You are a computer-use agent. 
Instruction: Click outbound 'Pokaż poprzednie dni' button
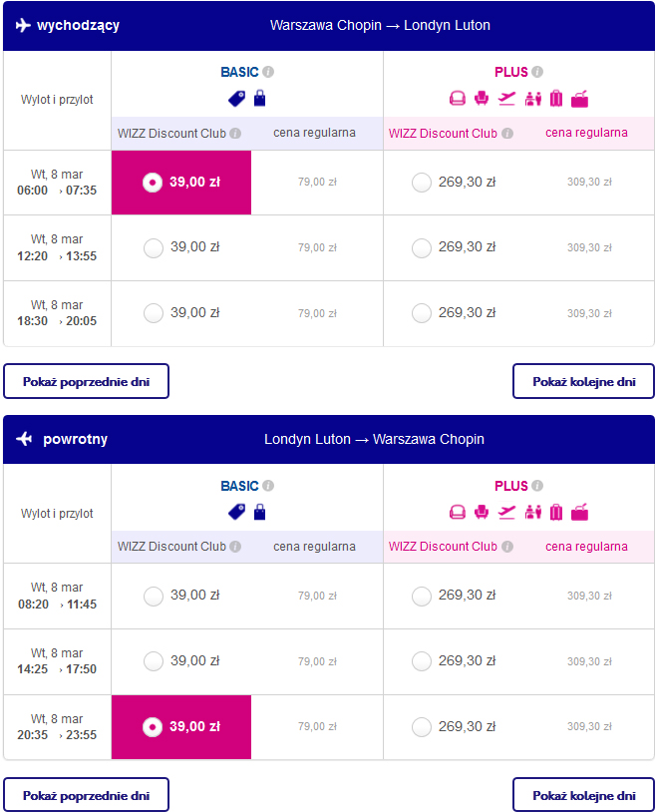point(86,381)
